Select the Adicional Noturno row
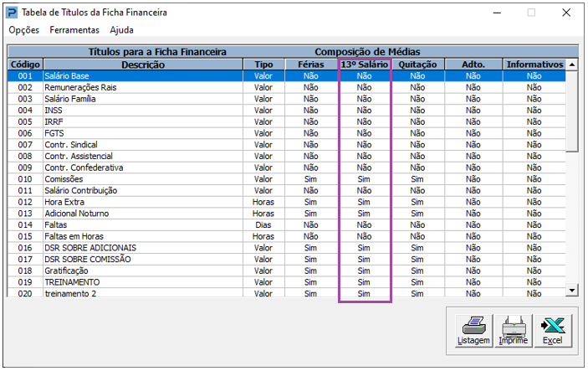This screenshot has height=371, width=588. click(287, 214)
